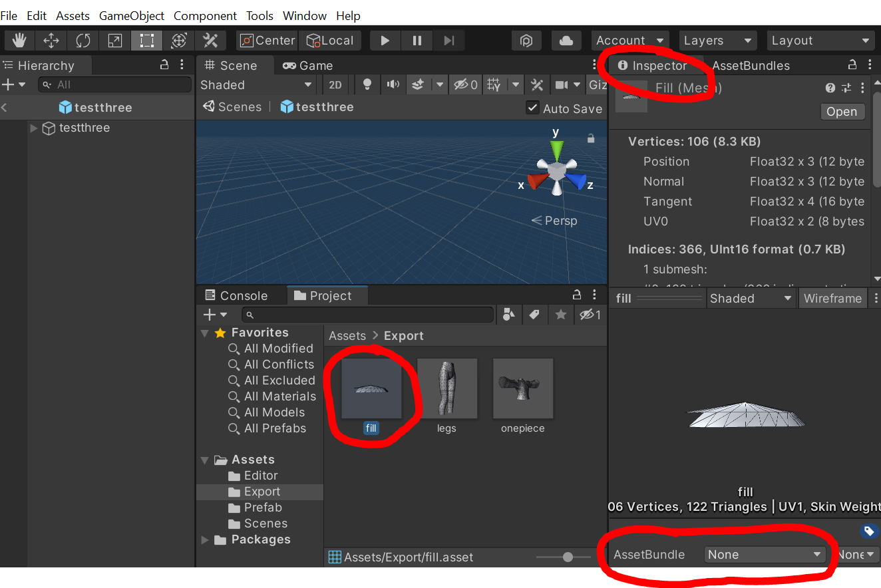Image resolution: width=881 pixels, height=588 pixels.
Task: Expand the Packages folder
Action: 205,539
